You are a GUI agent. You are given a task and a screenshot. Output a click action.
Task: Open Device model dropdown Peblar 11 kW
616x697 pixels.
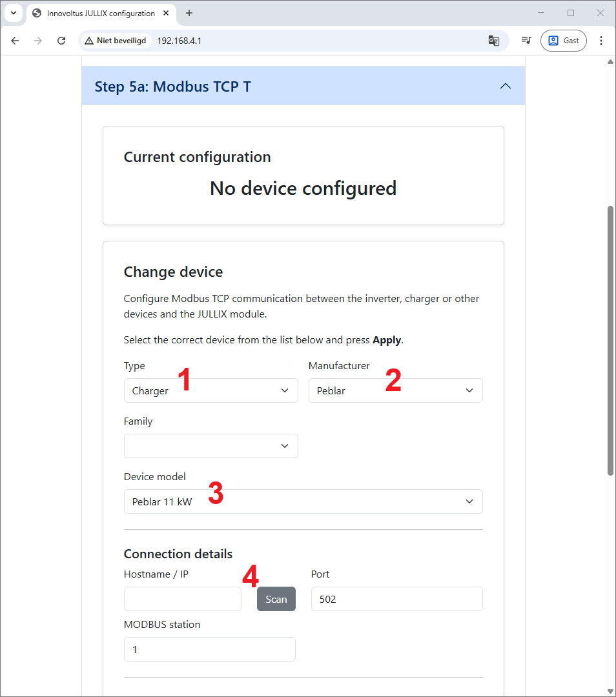pos(303,501)
